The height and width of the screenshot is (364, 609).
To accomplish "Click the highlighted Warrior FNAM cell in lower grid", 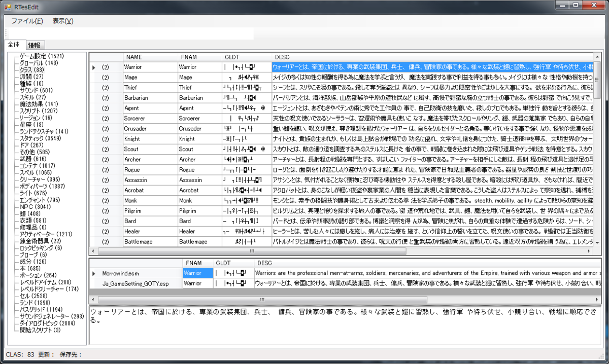I will (197, 273).
